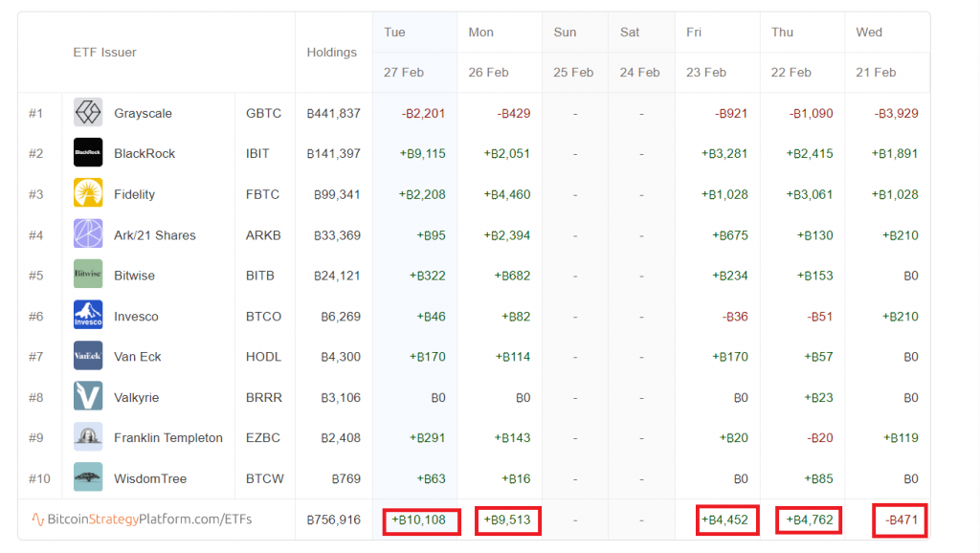Click the Bitwise logo icon
This screenshot has height=553, width=980.
click(x=88, y=275)
